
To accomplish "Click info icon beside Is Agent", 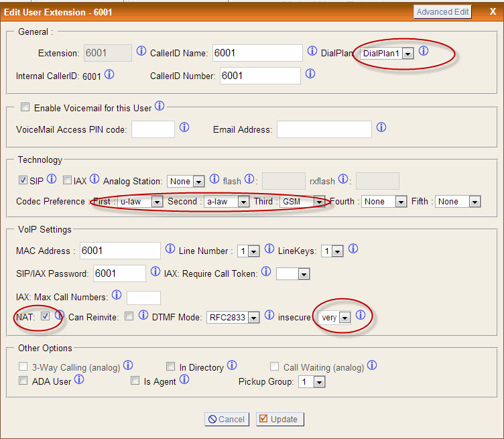I will point(184,379).
